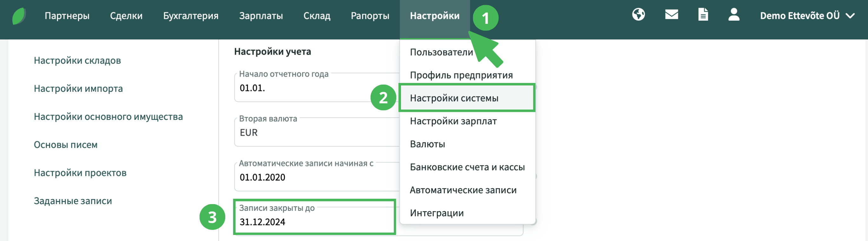
Task: Open the envelope messages icon
Action: (x=671, y=15)
